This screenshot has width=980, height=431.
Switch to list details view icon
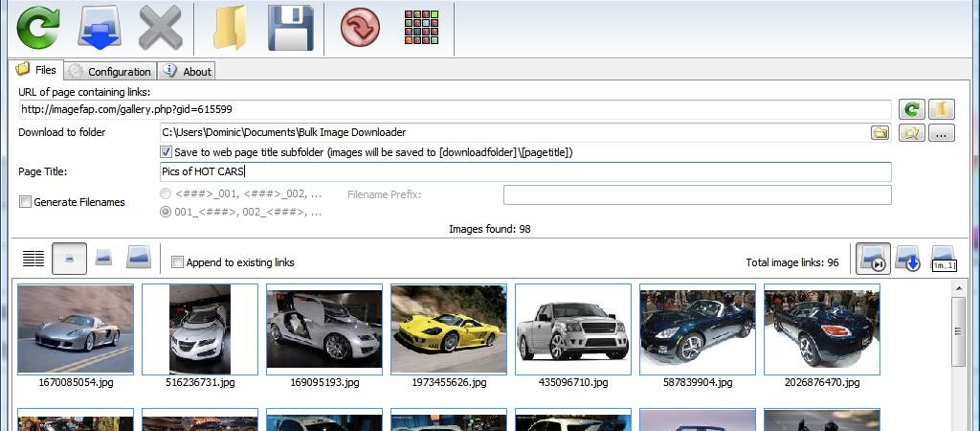point(33,259)
